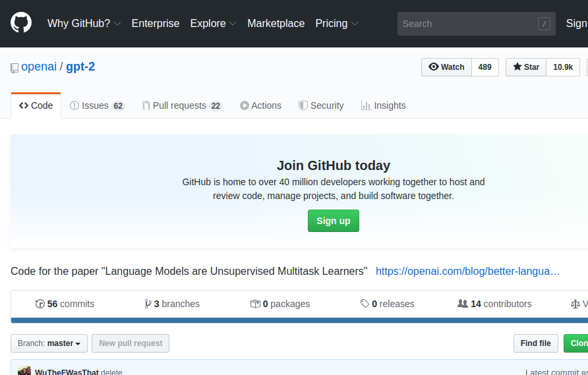Click the 22 pull requests badge
The height and width of the screenshot is (375, 588).
point(216,106)
